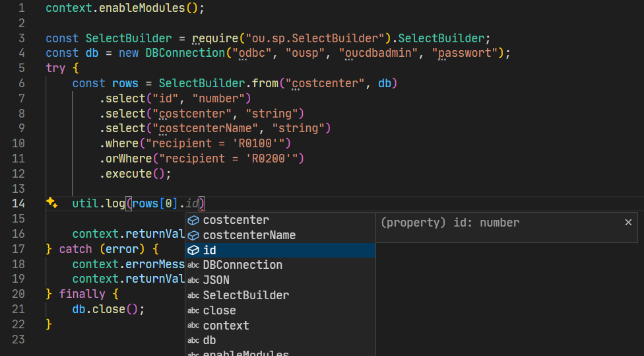644x356 pixels.
Task: Click the from method call on line 6
Action: (265, 83)
